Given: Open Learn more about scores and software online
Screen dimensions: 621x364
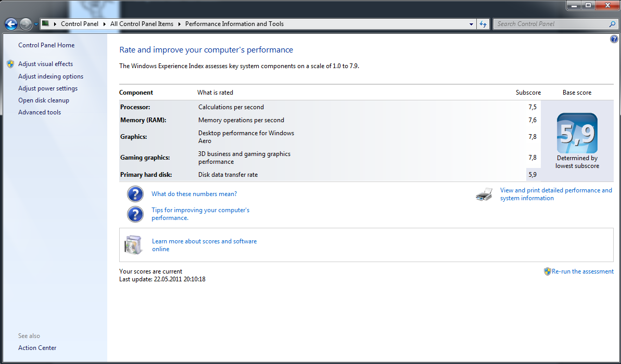Looking at the screenshot, I should click(x=205, y=245).
